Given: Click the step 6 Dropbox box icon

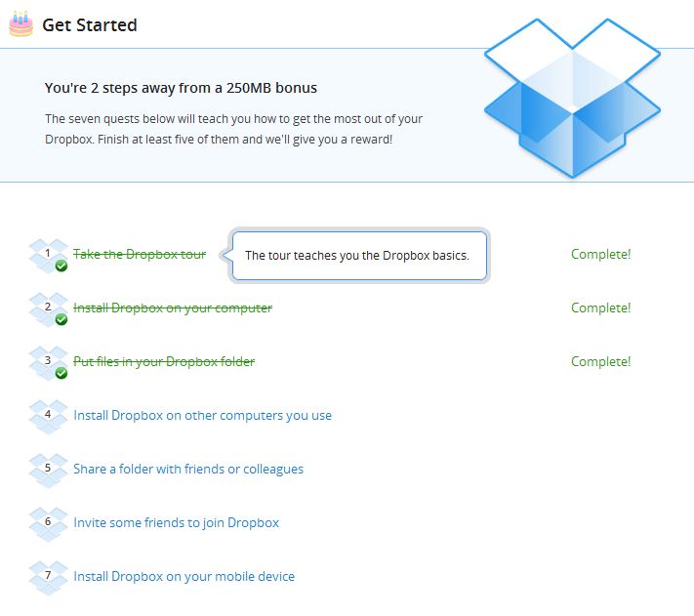Looking at the screenshot, I should pyautogui.click(x=48, y=524).
